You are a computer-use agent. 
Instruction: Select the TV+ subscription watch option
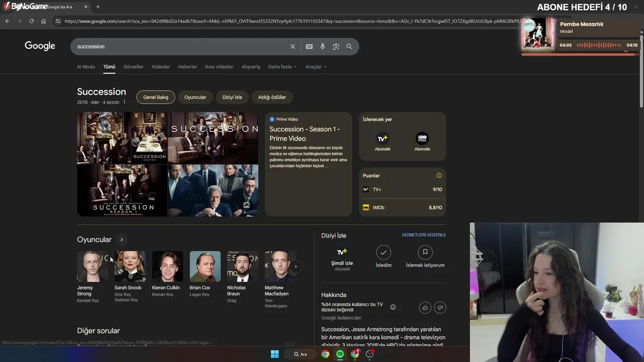click(382, 141)
